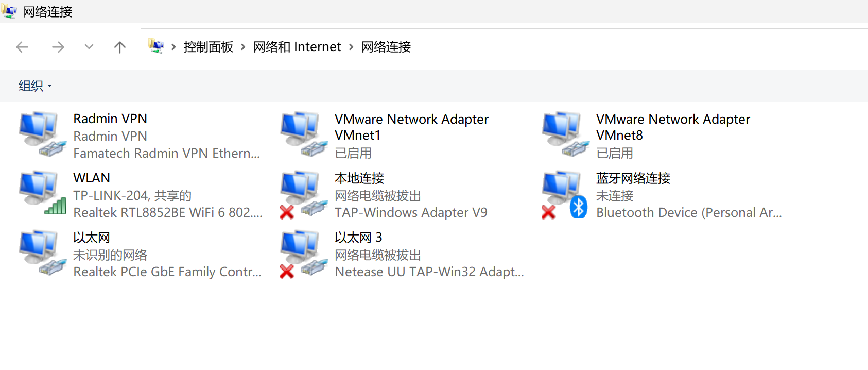Expand chevron after 控制面板 in breadcrumb

[x=243, y=47]
